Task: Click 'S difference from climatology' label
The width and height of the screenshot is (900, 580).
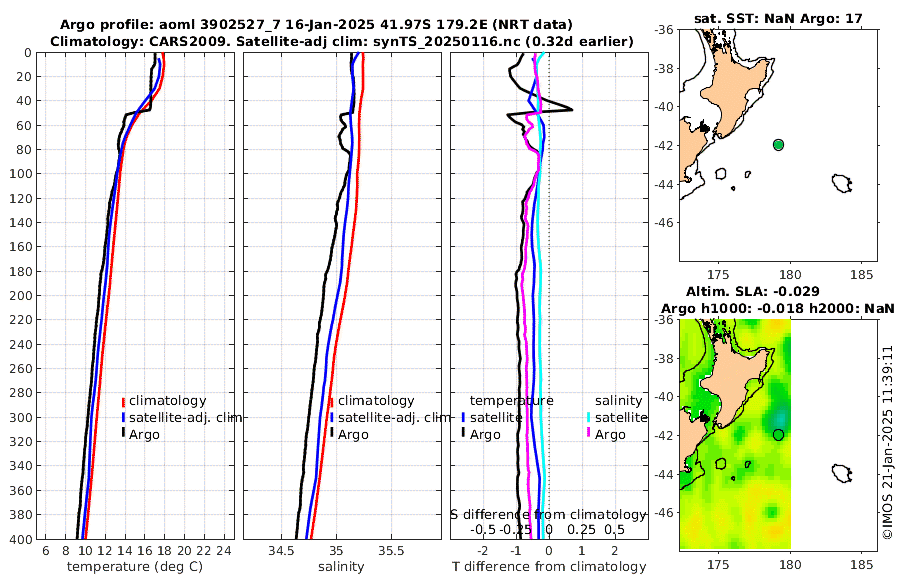Action: point(548,515)
